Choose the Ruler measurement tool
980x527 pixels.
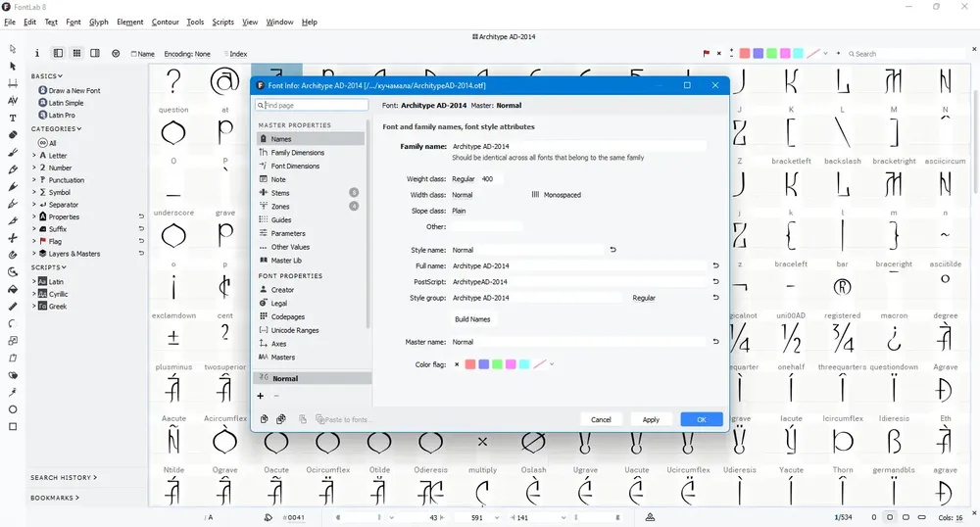(13, 307)
